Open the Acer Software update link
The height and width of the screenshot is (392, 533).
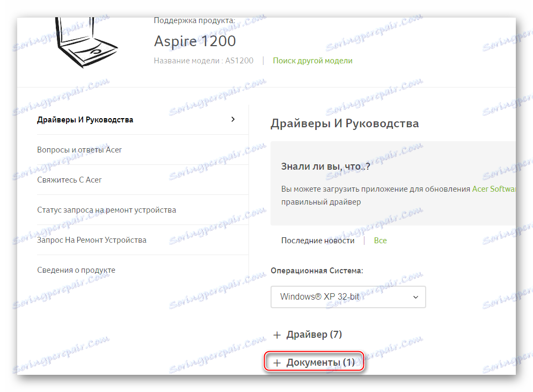point(494,189)
